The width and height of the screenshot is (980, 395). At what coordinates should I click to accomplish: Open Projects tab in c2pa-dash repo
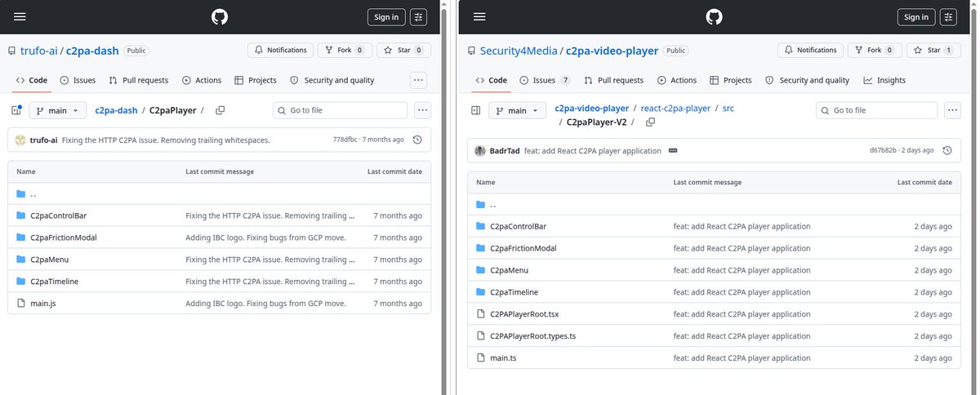(x=256, y=80)
